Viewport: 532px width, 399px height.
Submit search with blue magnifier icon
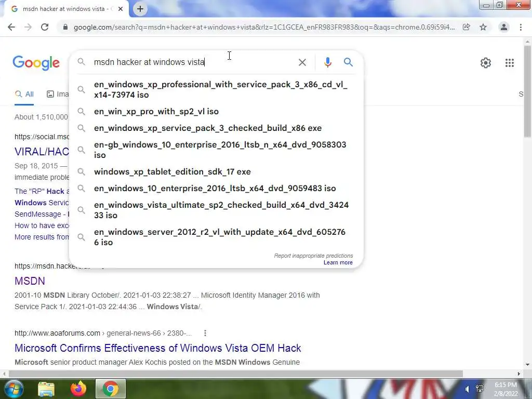[348, 62]
